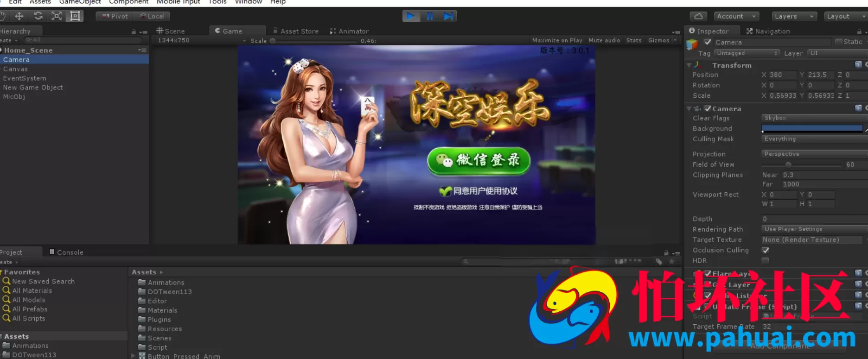This screenshot has width=868, height=359.
Task: Open the Component menu
Action: [128, 2]
